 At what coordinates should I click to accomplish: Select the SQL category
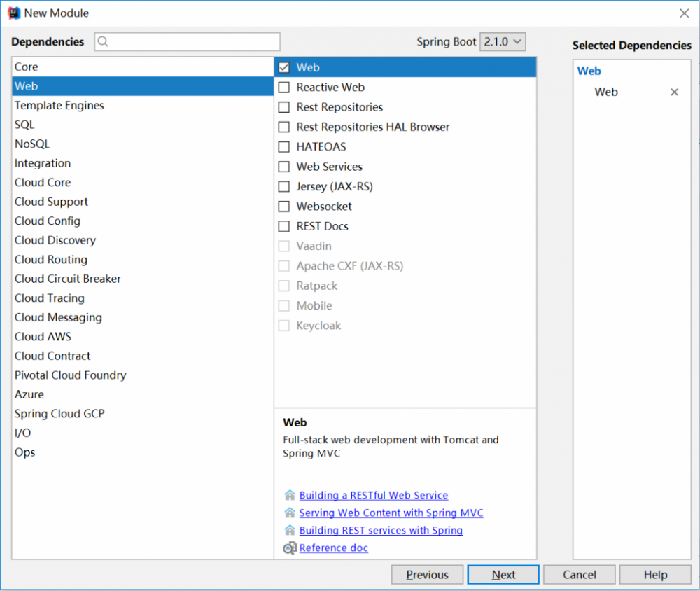24,125
